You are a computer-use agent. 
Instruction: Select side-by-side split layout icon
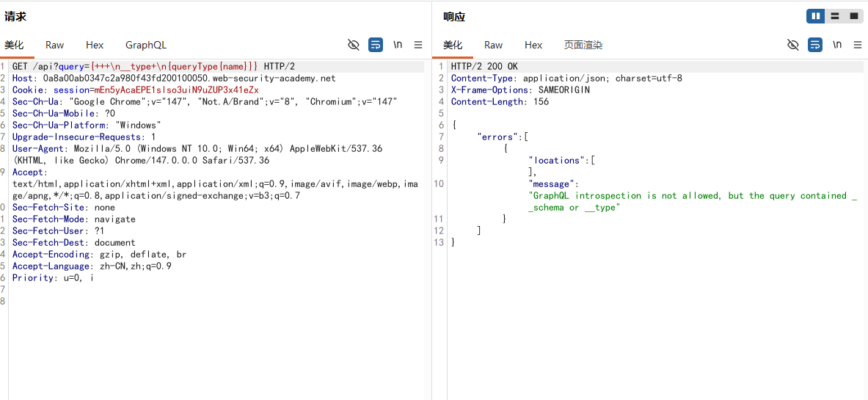point(815,16)
